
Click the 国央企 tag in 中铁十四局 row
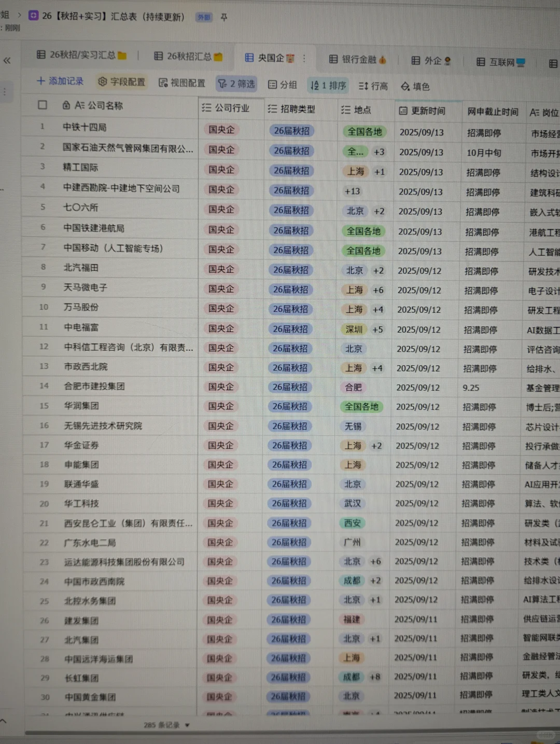[x=221, y=129]
